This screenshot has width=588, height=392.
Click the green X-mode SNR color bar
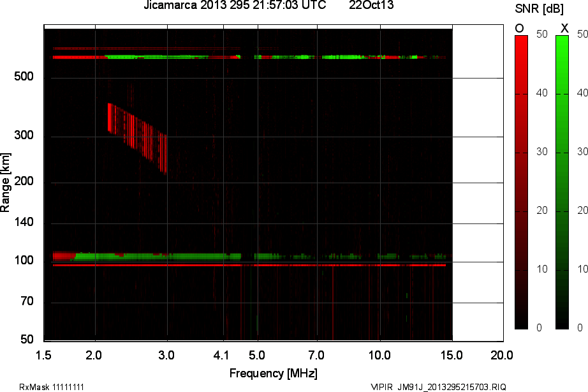[562, 183]
